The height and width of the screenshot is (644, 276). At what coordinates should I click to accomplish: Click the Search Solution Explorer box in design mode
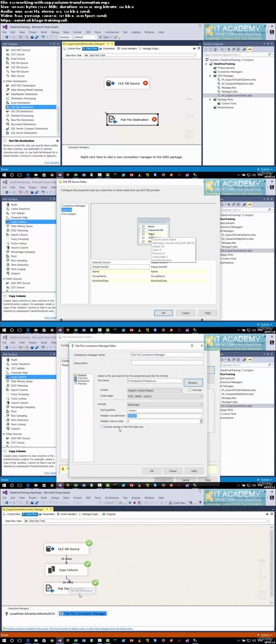point(236,55)
